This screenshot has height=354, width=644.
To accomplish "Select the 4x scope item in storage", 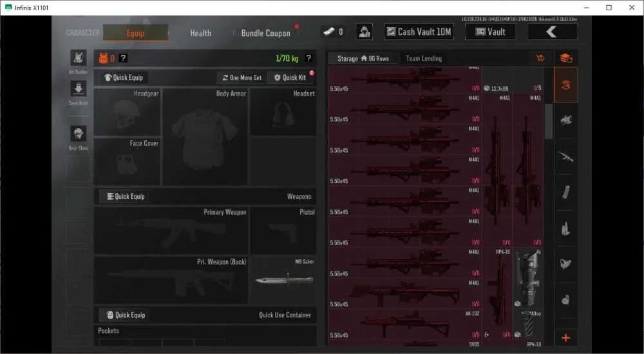I will (x=528, y=279).
